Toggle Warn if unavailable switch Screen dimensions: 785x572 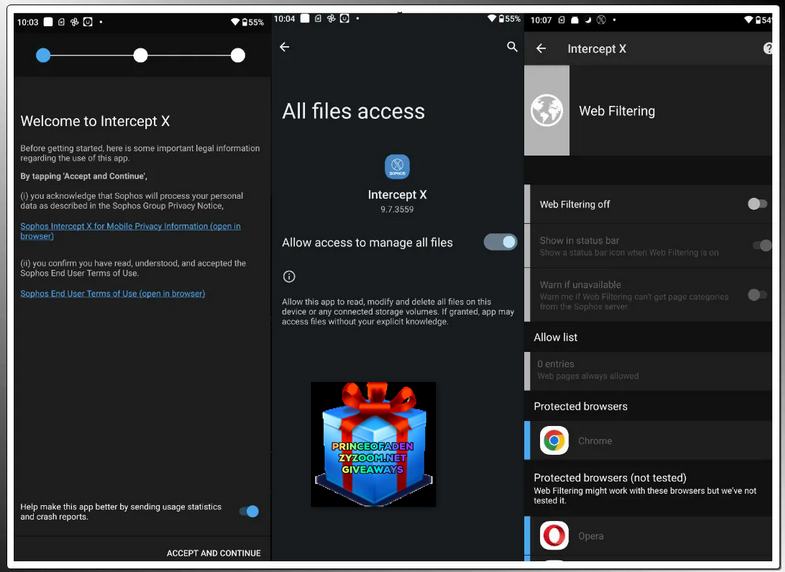pos(757,294)
